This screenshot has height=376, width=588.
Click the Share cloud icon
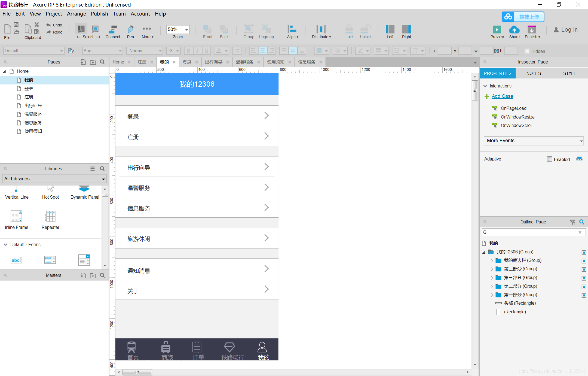click(514, 29)
